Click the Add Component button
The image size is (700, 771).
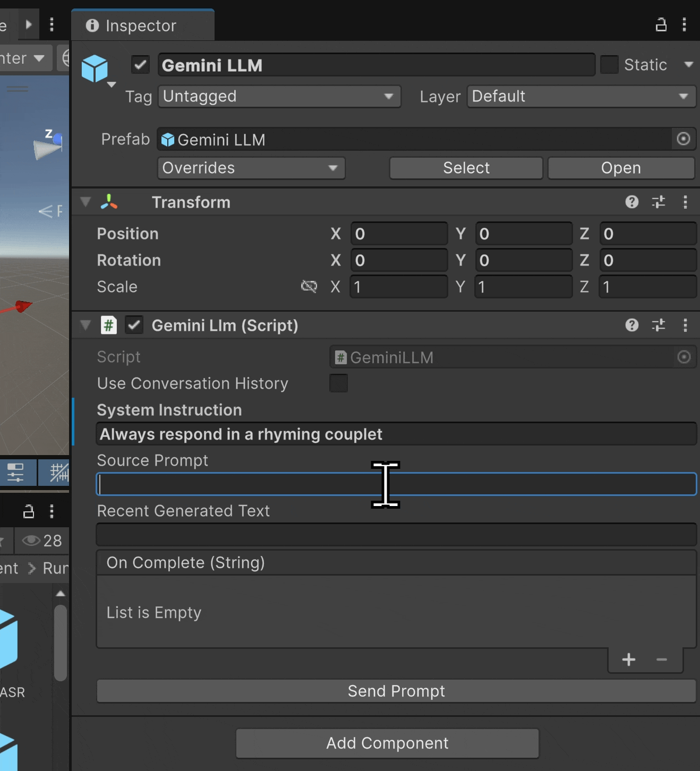pos(387,743)
